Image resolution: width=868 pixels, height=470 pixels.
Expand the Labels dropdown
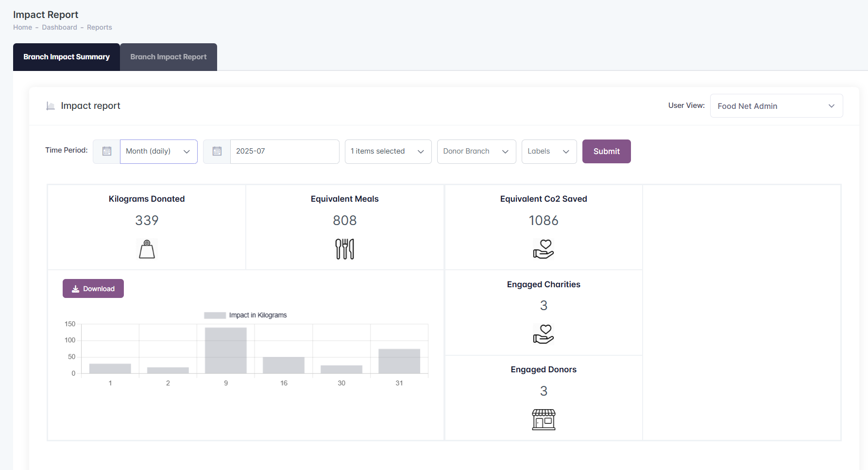(548, 152)
